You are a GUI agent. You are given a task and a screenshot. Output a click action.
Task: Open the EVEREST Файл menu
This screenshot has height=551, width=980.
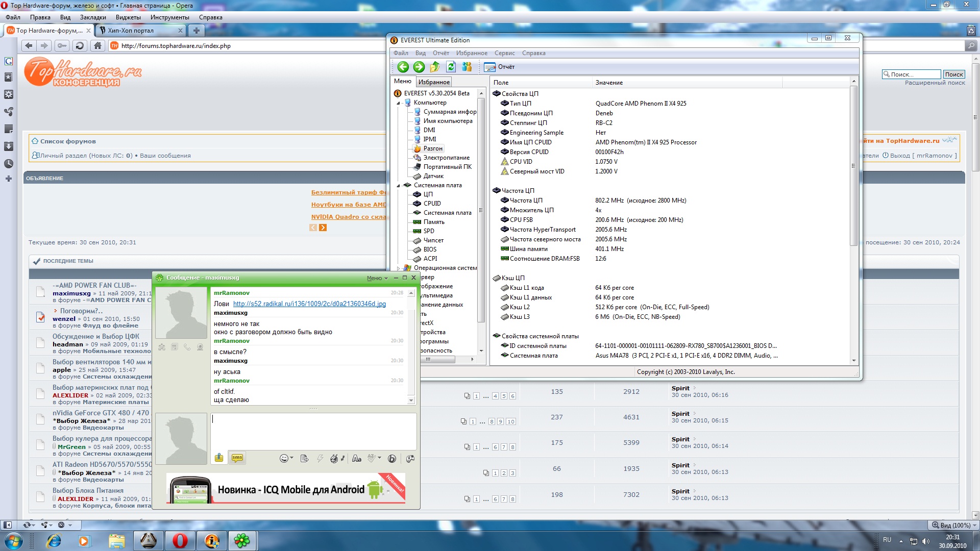(401, 53)
